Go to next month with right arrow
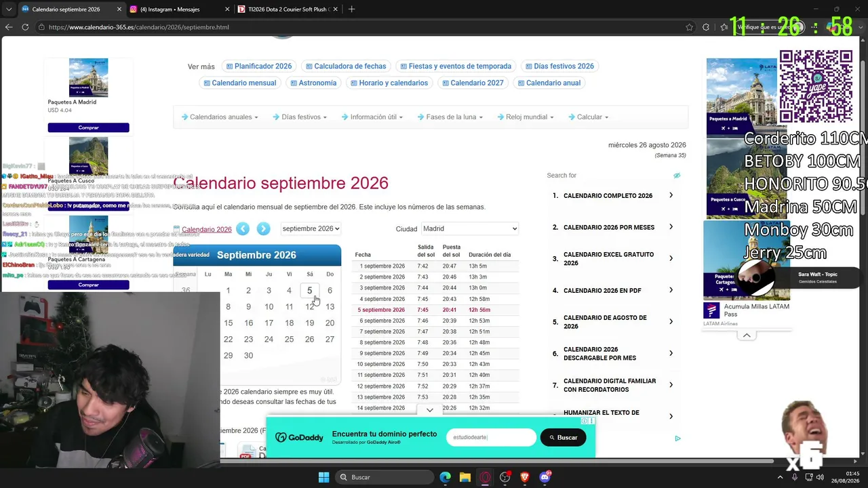 pyautogui.click(x=264, y=229)
